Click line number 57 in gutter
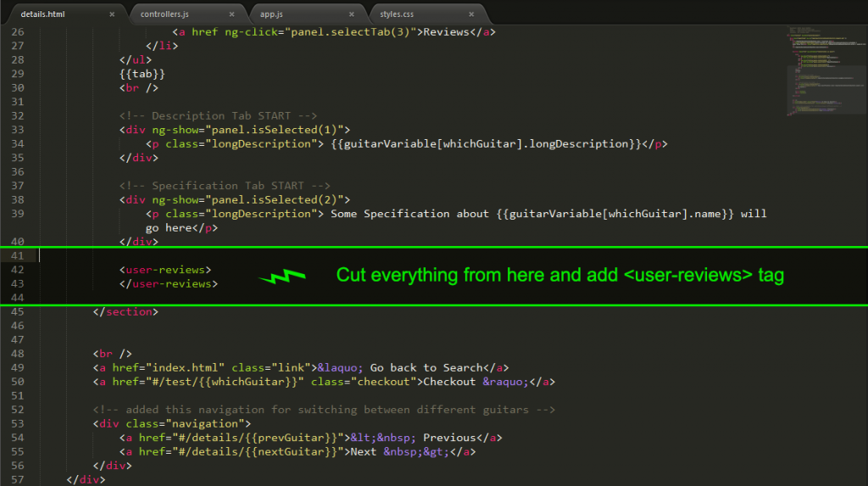Viewport: 868px width, 486px height. (18, 479)
